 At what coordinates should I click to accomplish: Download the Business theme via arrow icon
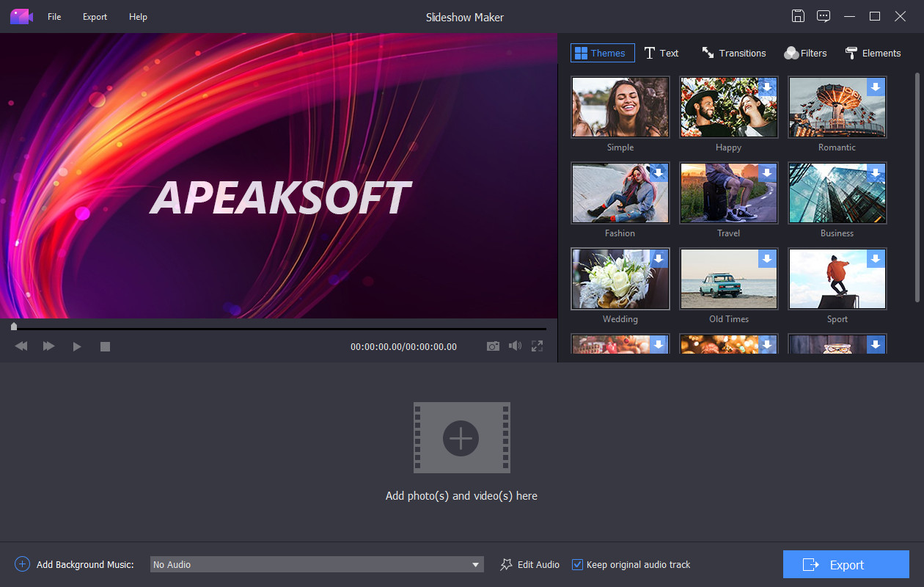[876, 173]
